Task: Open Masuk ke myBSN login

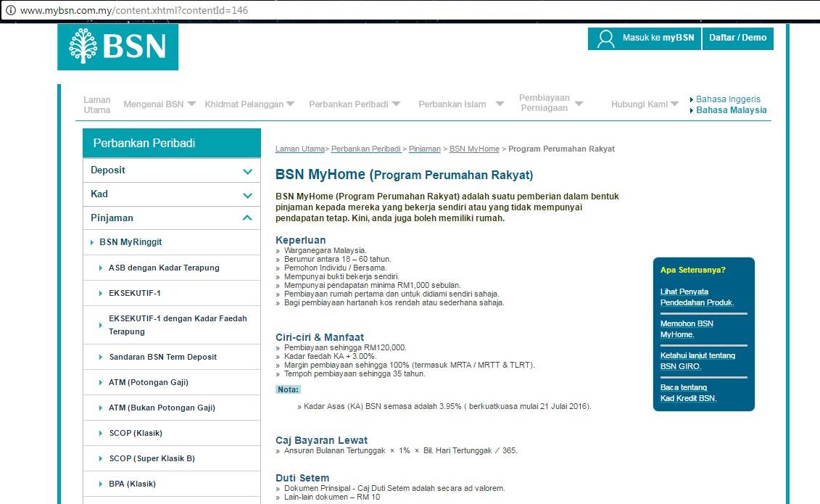Action: 645,38
